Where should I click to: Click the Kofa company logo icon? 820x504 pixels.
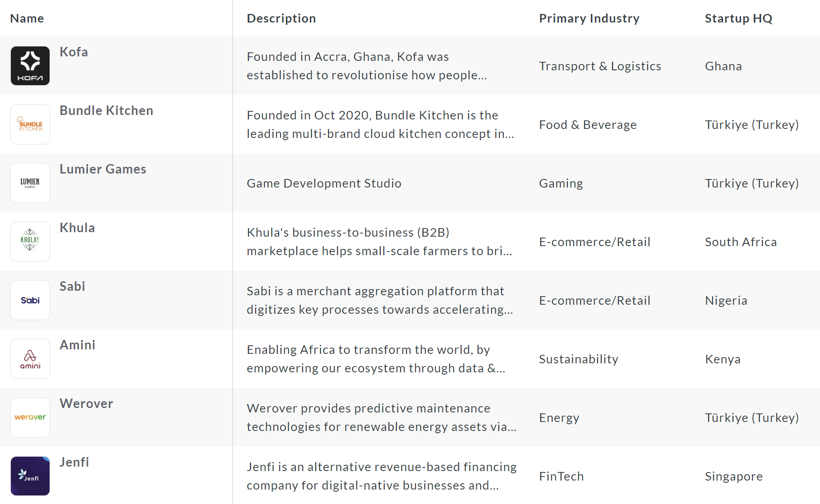tap(30, 66)
